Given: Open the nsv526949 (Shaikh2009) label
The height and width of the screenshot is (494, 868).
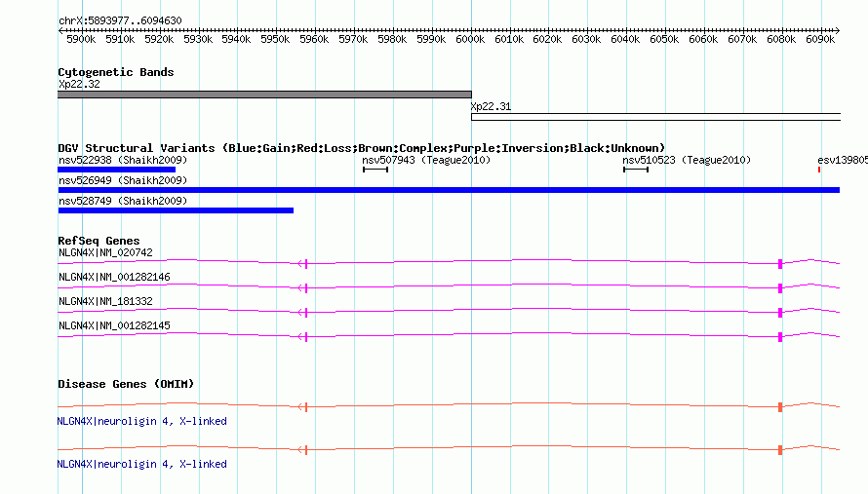Looking at the screenshot, I should pyautogui.click(x=123, y=180).
